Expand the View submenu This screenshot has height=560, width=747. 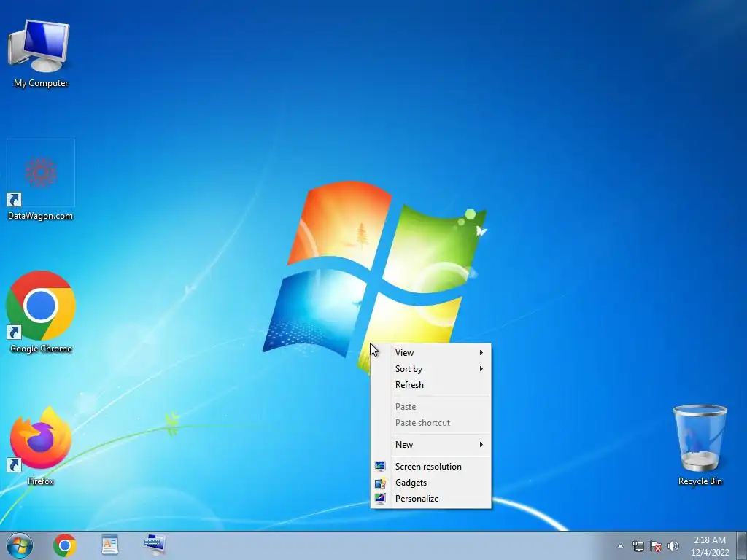click(x=430, y=353)
